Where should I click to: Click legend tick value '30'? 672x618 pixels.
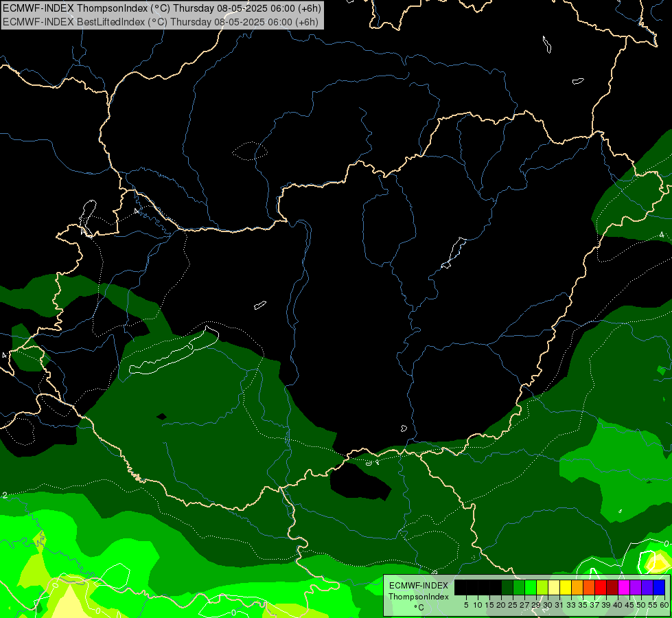pyautogui.click(x=547, y=605)
